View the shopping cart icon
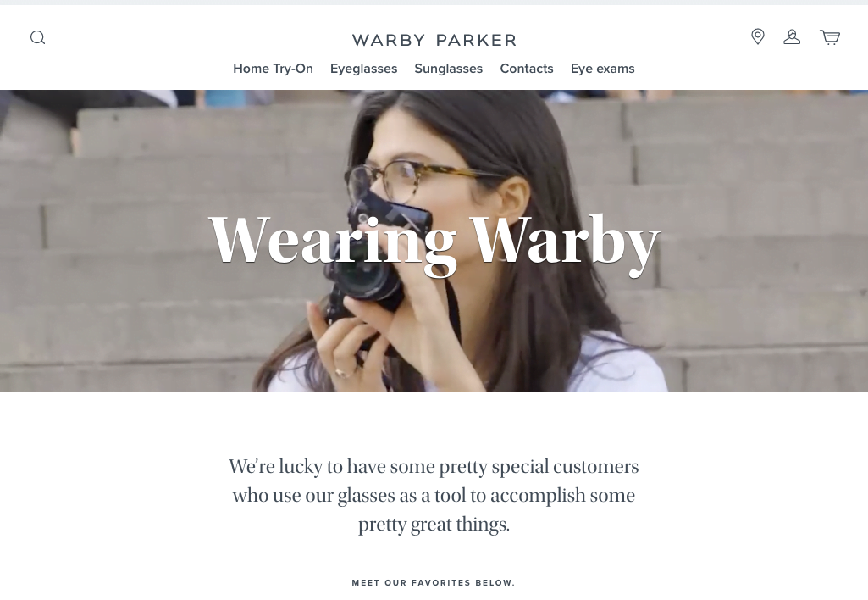 pos(830,37)
